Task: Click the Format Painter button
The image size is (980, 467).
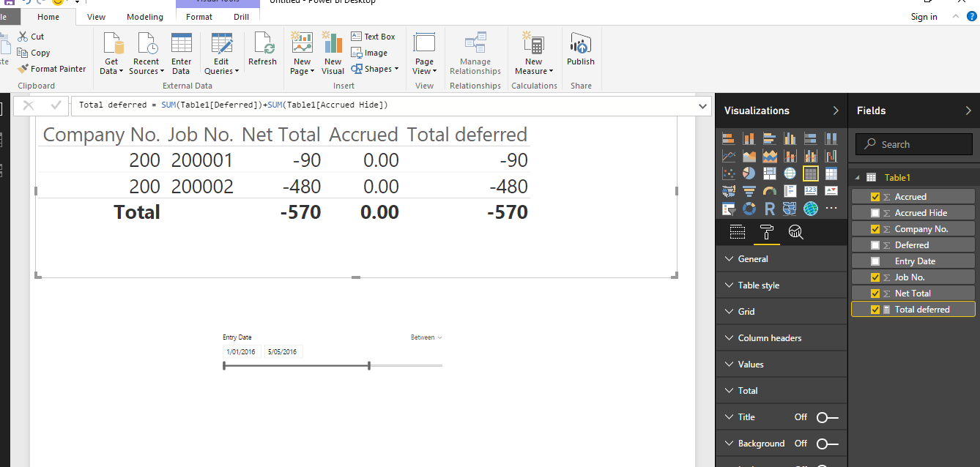Action: [x=51, y=69]
